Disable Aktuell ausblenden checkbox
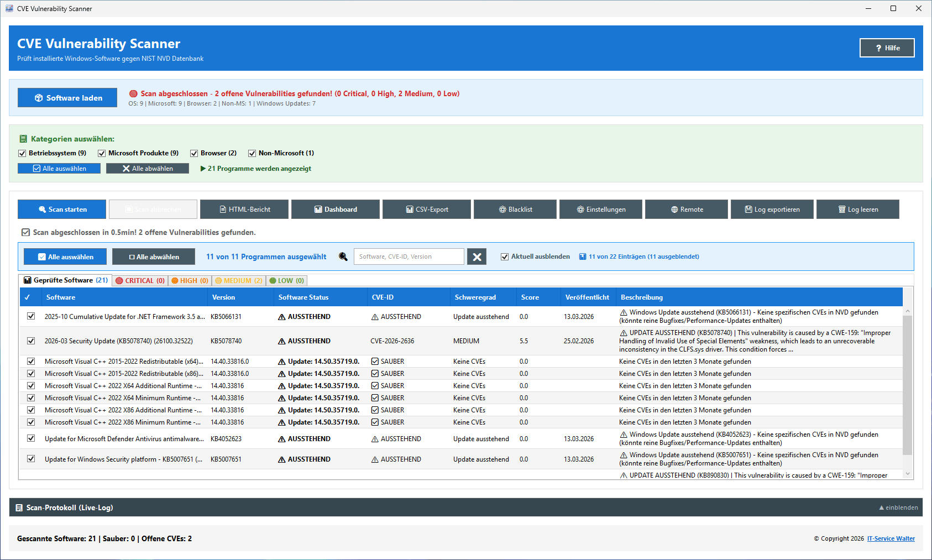The height and width of the screenshot is (560, 932). [x=505, y=257]
